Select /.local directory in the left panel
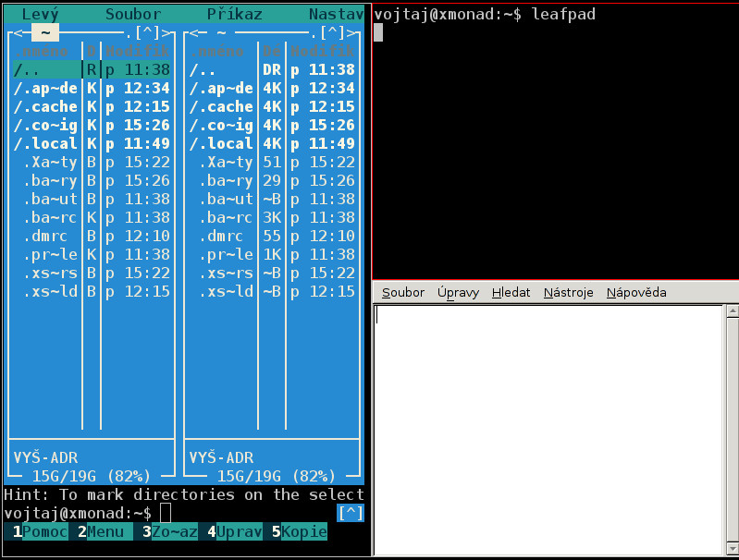The height and width of the screenshot is (560, 739). click(92, 143)
